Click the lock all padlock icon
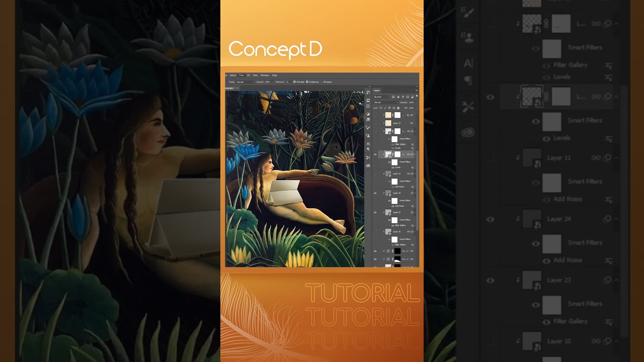The image size is (644, 362). tap(398, 108)
